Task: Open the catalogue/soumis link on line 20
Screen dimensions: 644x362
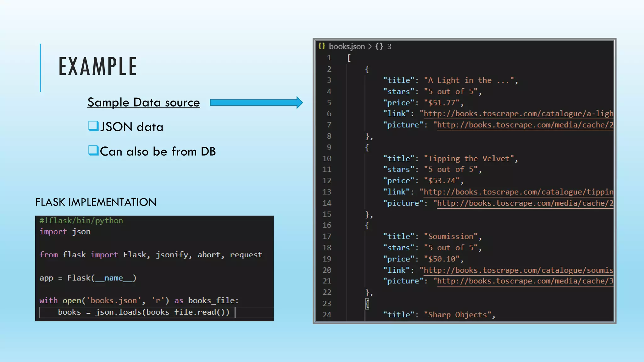Action: click(518, 270)
